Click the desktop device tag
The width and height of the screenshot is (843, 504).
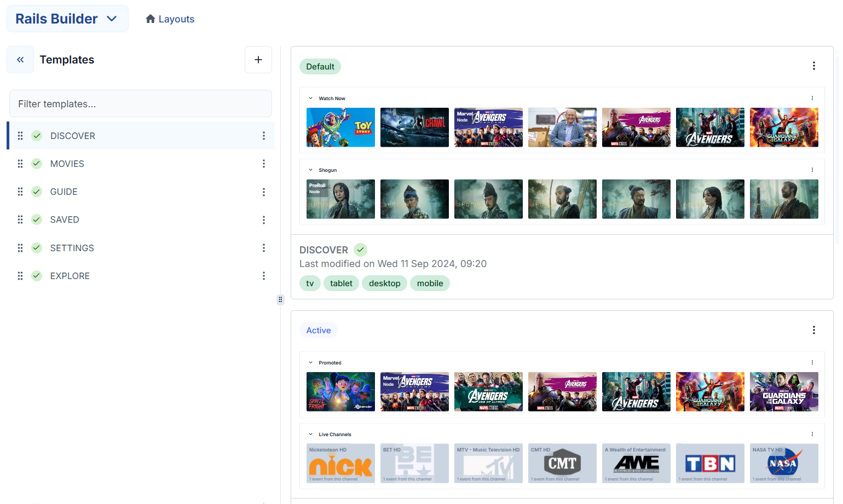[x=384, y=283]
